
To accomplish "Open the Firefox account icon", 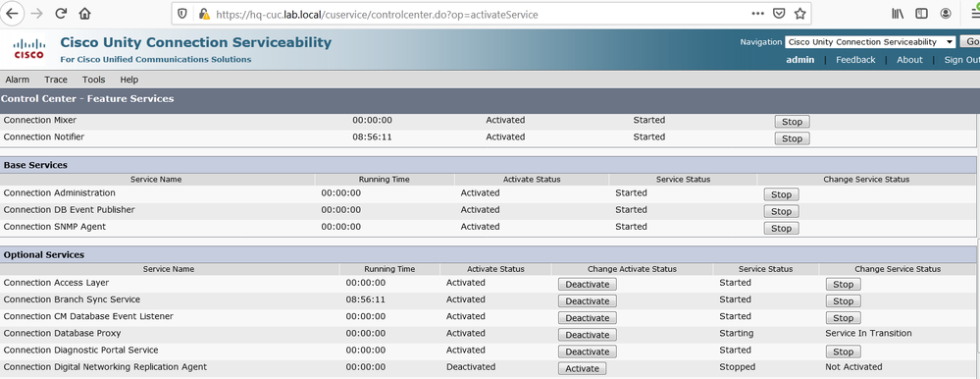I will pyautogui.click(x=946, y=14).
